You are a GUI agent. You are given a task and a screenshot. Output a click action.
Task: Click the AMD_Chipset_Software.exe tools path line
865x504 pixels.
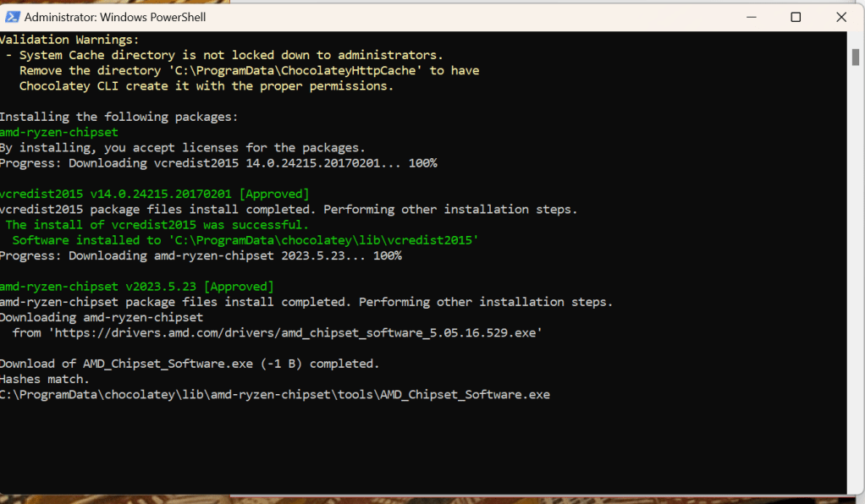(x=275, y=395)
